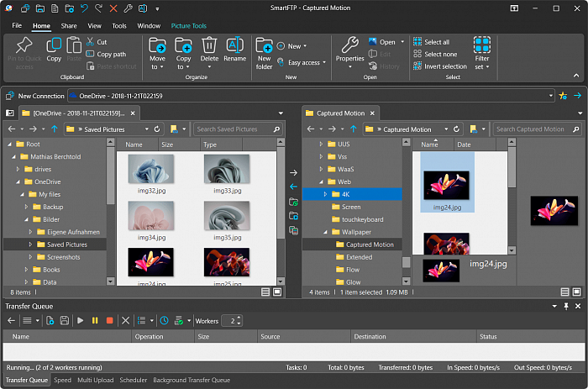Open the address bar dropdown
This screenshot has width=588, height=389.
(550, 96)
